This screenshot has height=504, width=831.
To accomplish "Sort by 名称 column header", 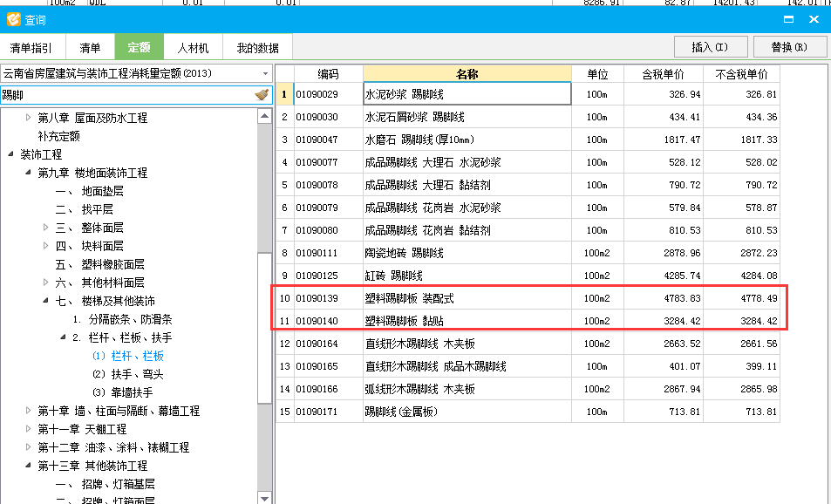I will pos(467,74).
